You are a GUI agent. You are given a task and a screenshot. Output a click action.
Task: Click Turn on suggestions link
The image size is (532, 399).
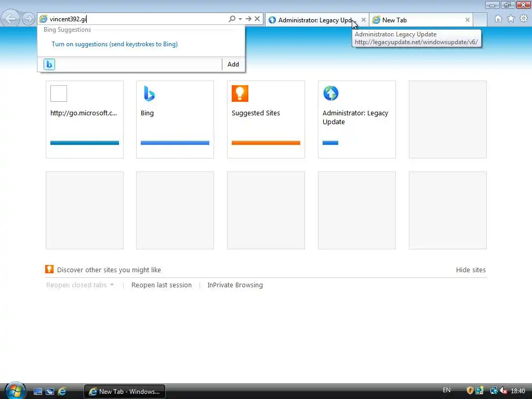(x=114, y=44)
